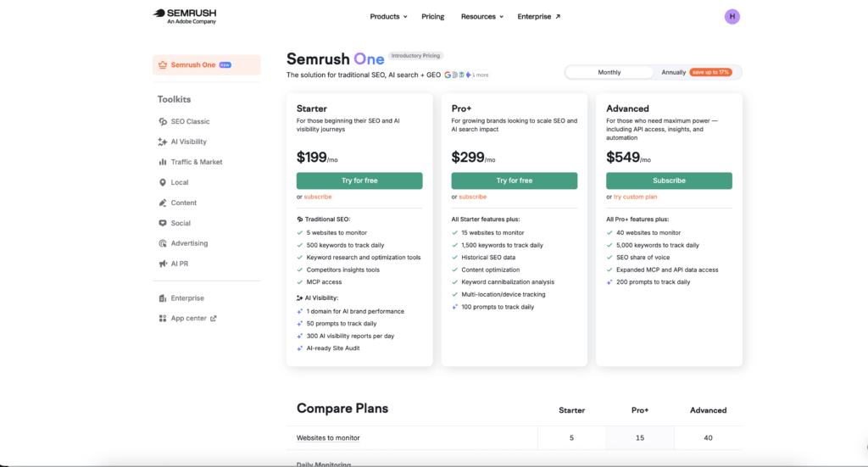The width and height of the screenshot is (868, 467).
Task: Expand the Products dropdown
Action: tap(388, 17)
